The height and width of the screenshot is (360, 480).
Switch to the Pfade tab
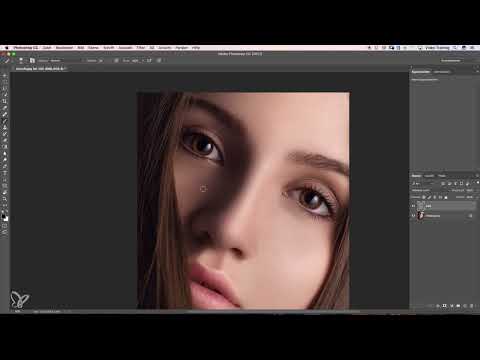(442, 176)
